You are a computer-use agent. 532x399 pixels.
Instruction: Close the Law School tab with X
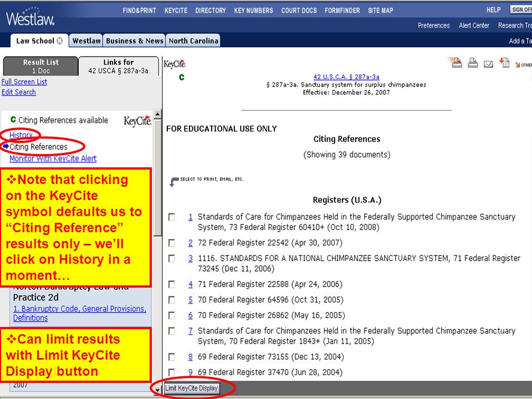click(x=60, y=40)
